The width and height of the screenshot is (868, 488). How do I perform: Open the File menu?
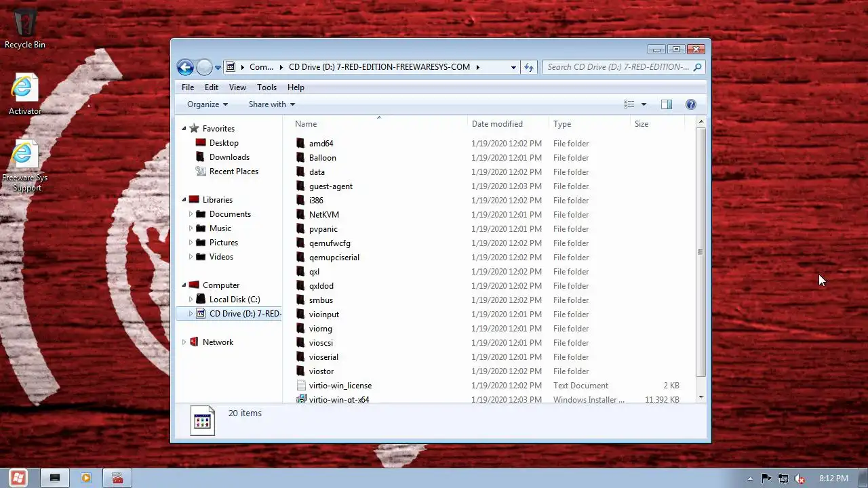(x=188, y=87)
